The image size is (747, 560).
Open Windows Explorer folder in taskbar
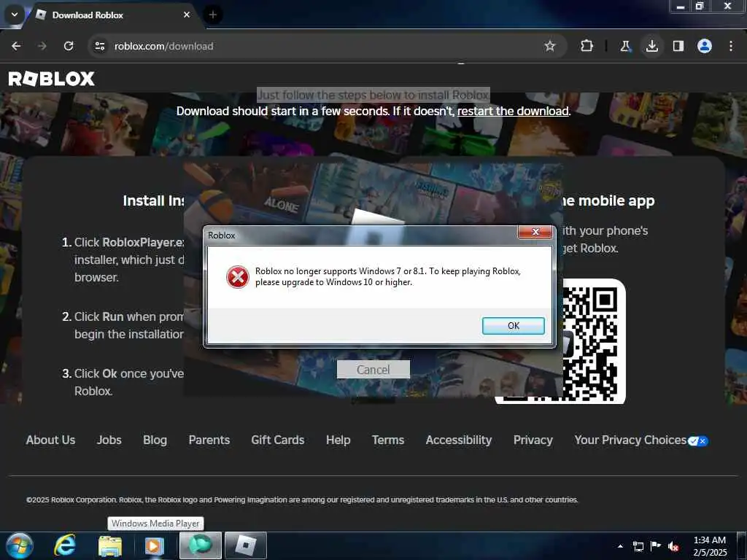click(x=110, y=545)
